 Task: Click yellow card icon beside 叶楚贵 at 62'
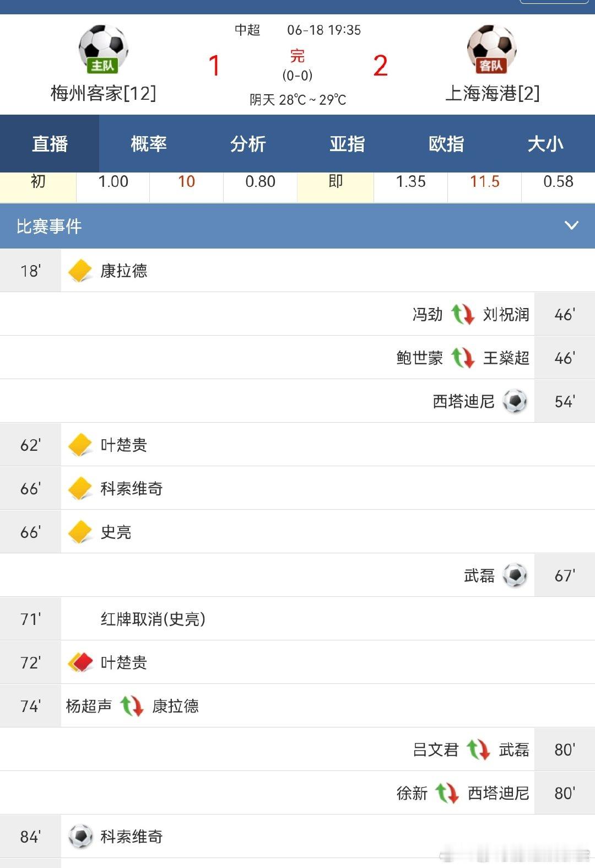pyautogui.click(x=80, y=445)
